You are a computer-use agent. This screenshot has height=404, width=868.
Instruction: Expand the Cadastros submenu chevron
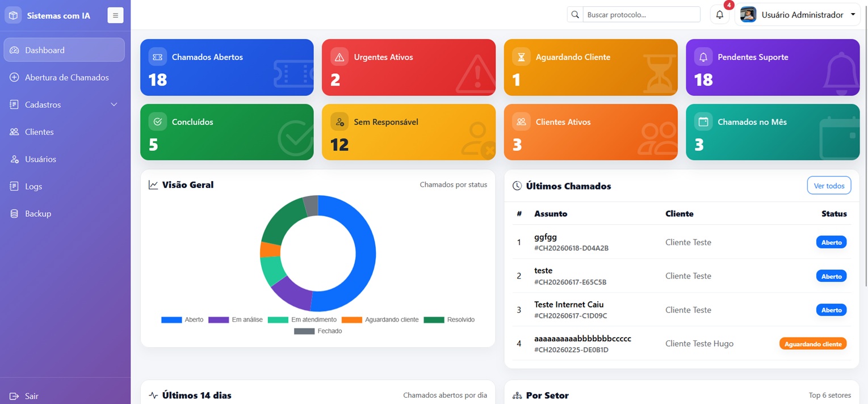pyautogui.click(x=114, y=104)
